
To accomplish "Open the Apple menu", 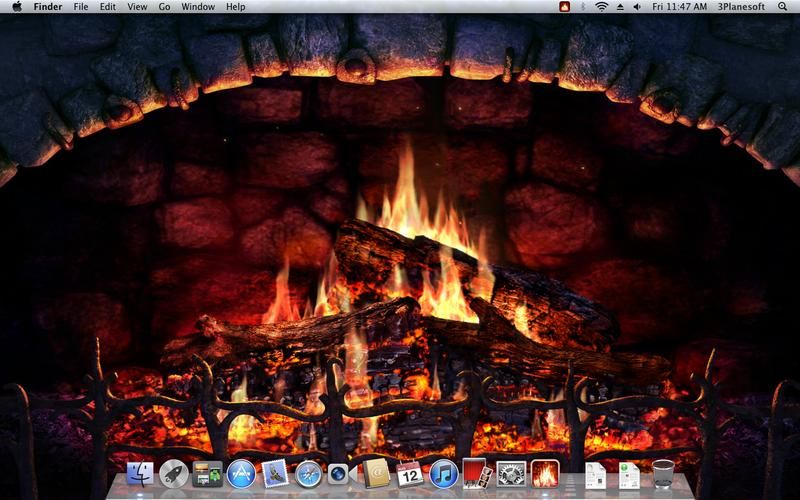I will (x=17, y=7).
